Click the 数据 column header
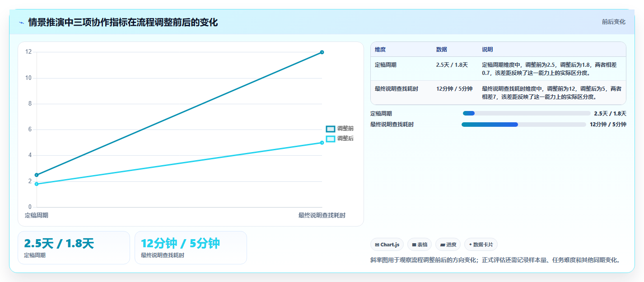644x282 pixels. [442, 50]
